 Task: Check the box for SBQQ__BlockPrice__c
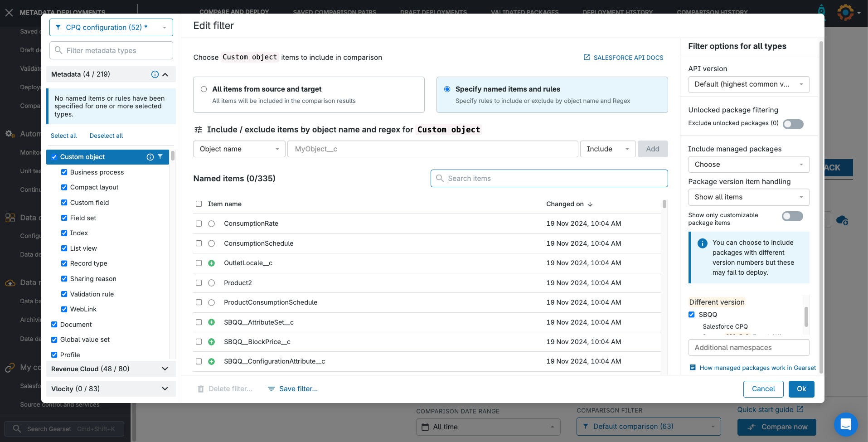[x=199, y=342]
